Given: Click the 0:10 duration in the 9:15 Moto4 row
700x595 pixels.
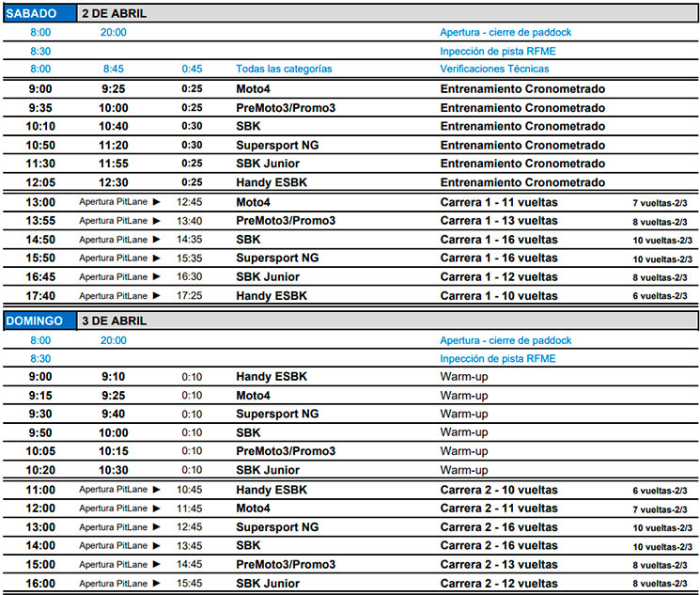Looking at the screenshot, I should (192, 396).
